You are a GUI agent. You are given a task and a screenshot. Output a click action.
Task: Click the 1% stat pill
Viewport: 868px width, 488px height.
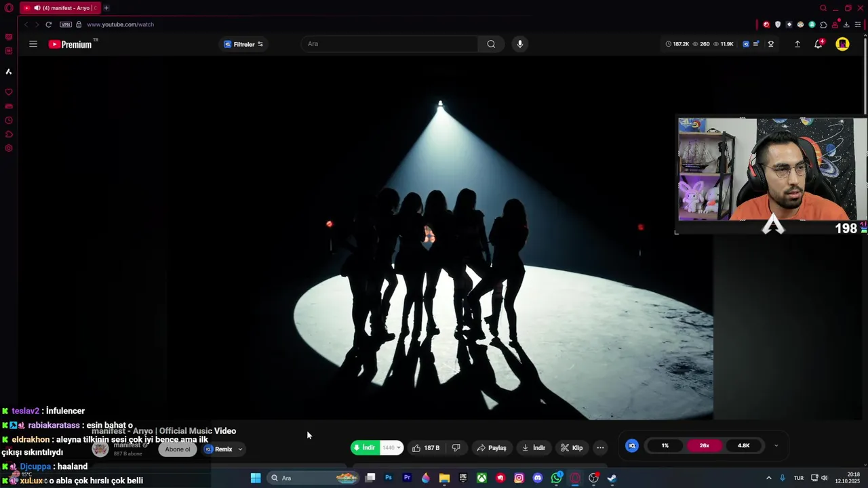click(x=665, y=445)
